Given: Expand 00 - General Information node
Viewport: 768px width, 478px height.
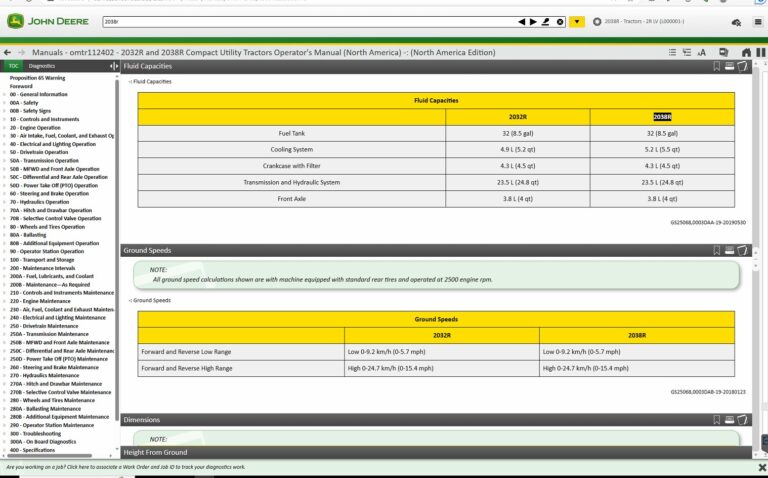Looking at the screenshot, I should point(5,95).
